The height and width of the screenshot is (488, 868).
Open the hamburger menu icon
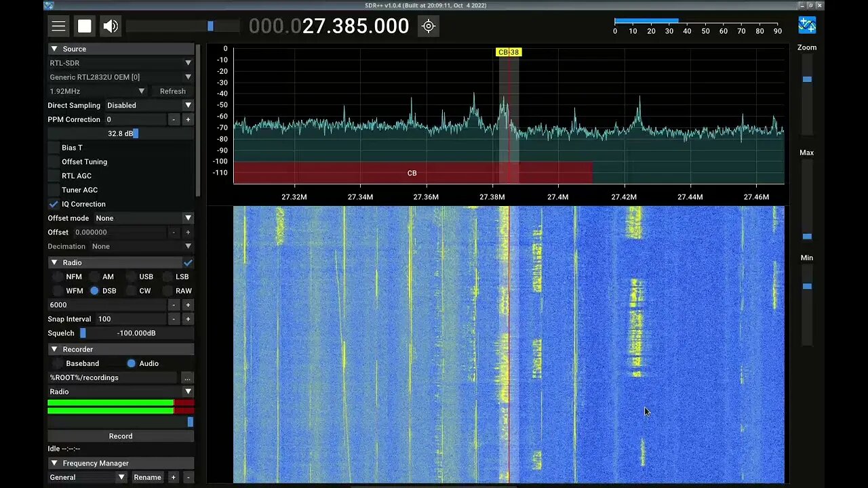point(59,26)
